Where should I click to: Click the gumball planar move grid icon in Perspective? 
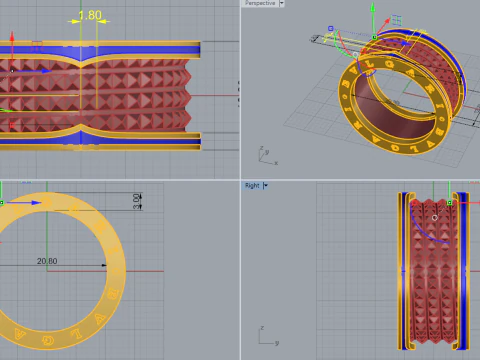pos(396,20)
